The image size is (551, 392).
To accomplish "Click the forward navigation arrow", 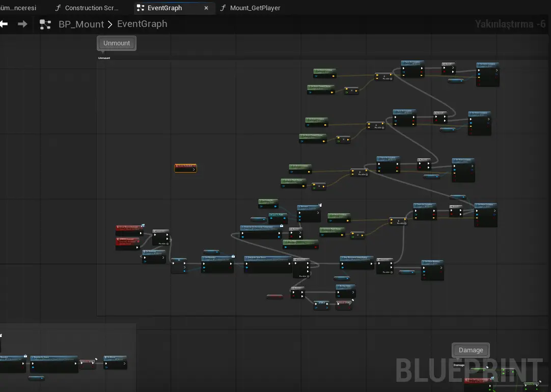I will pos(22,24).
